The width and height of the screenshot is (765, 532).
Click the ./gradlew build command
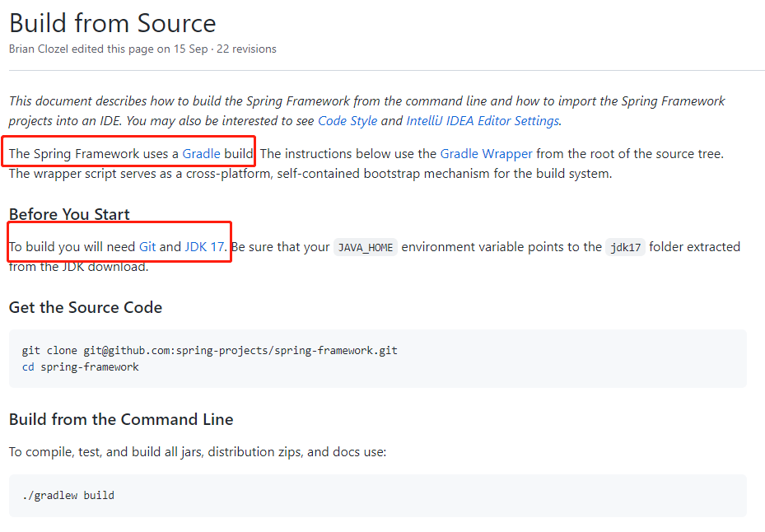pos(68,496)
